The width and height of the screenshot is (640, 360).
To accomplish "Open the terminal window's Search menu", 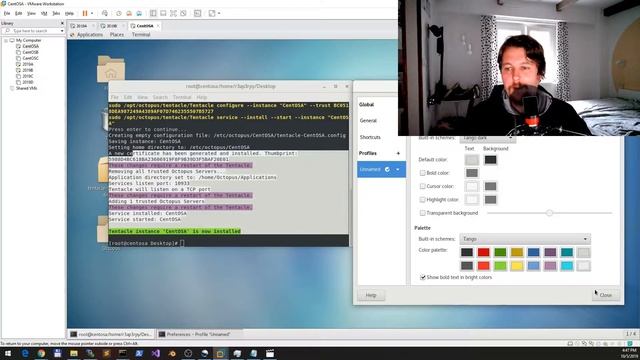I will click(x=160, y=97).
